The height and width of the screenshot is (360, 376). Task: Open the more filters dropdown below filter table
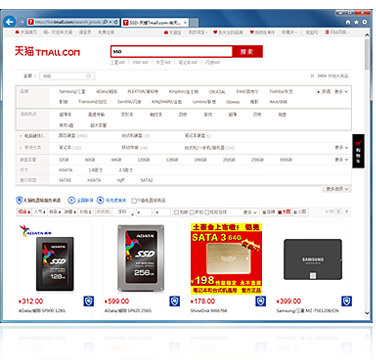point(337,189)
